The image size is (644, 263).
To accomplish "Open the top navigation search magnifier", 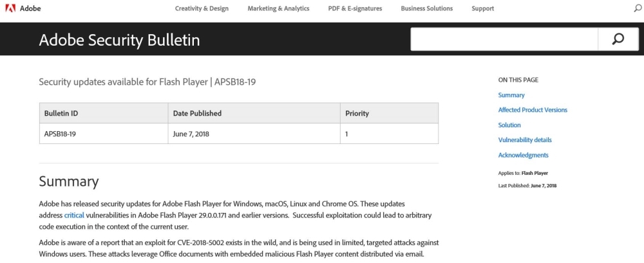I will [638, 8].
